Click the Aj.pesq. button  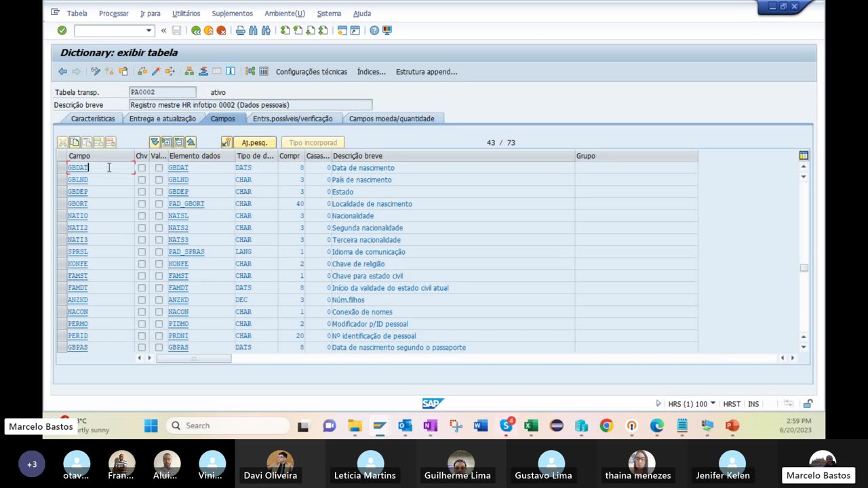[254, 142]
